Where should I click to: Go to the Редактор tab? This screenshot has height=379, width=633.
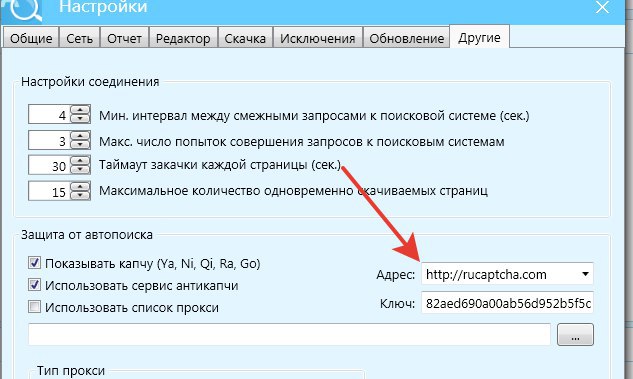tap(183, 38)
